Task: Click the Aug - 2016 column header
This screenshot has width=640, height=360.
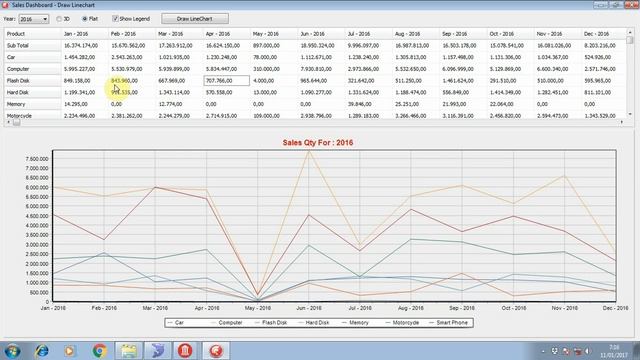Action: (x=416, y=34)
